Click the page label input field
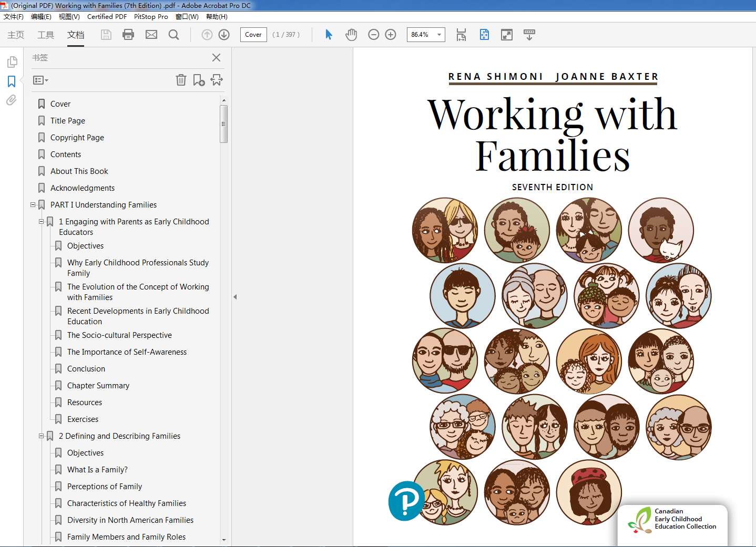 253,35
